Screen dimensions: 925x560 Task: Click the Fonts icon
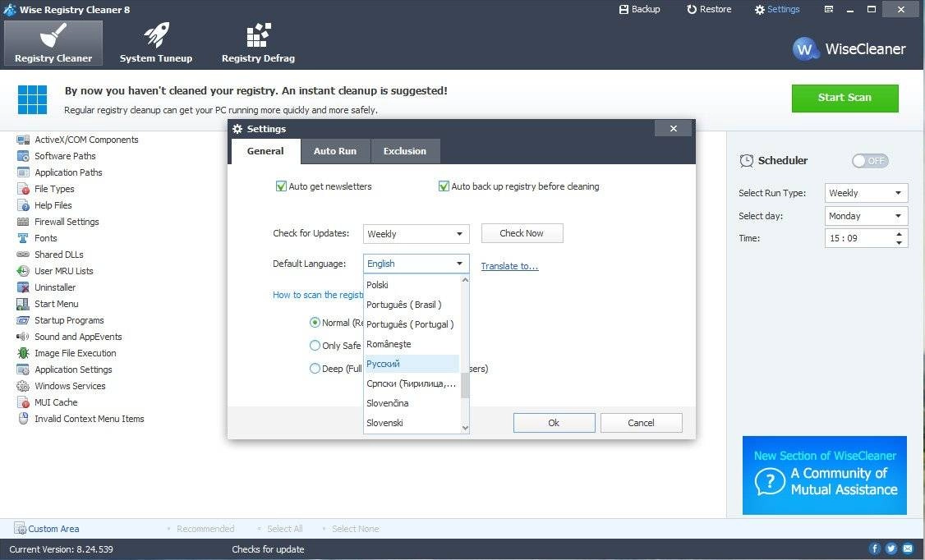(x=23, y=238)
